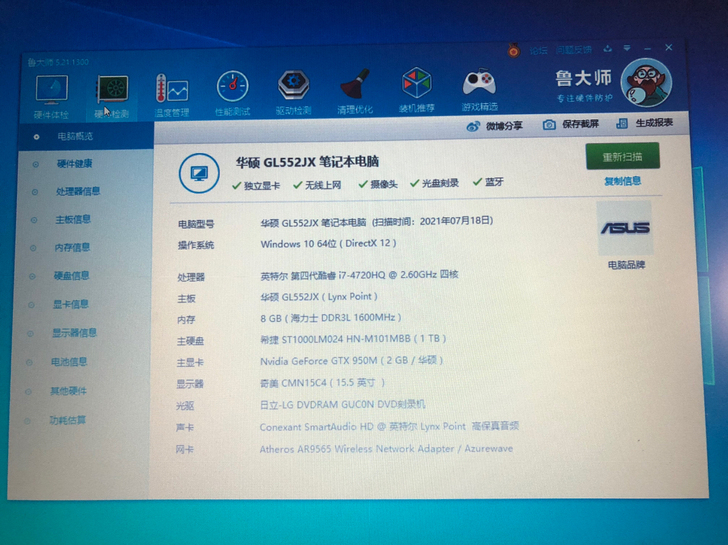
Task: Click the 鲁大师 mascot avatar
Action: coord(646,82)
